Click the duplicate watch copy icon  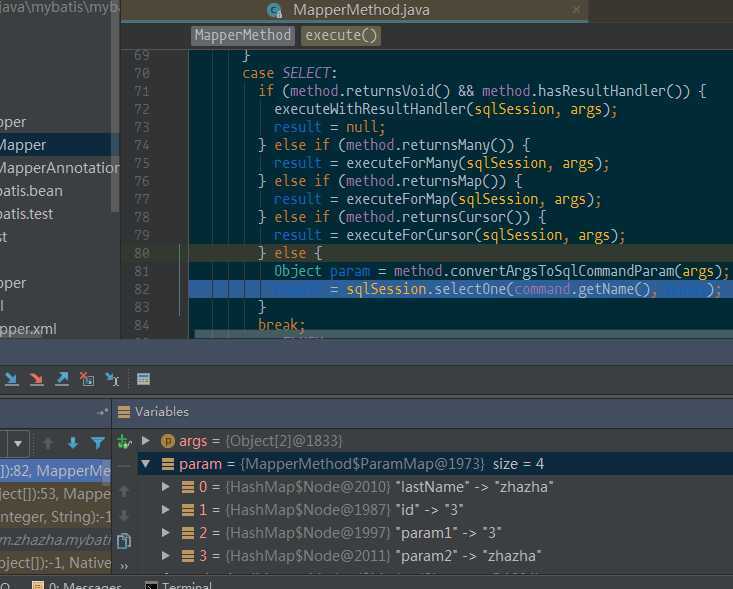124,541
